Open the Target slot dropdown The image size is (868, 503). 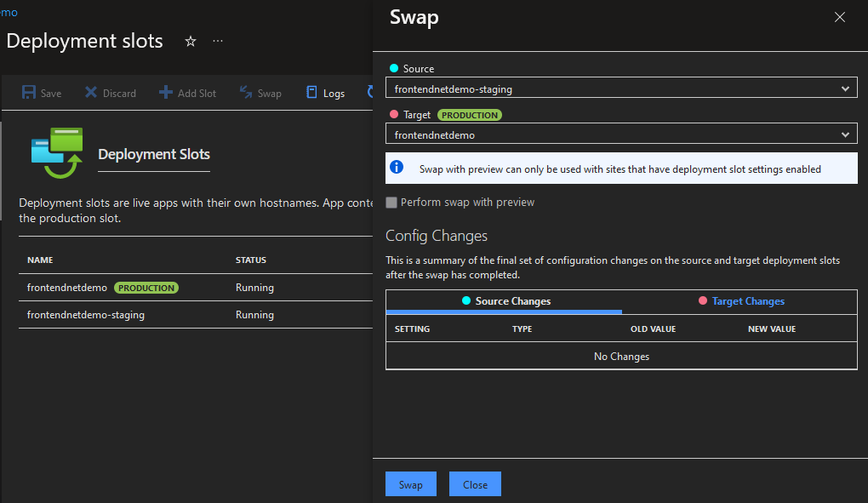pyautogui.click(x=845, y=133)
